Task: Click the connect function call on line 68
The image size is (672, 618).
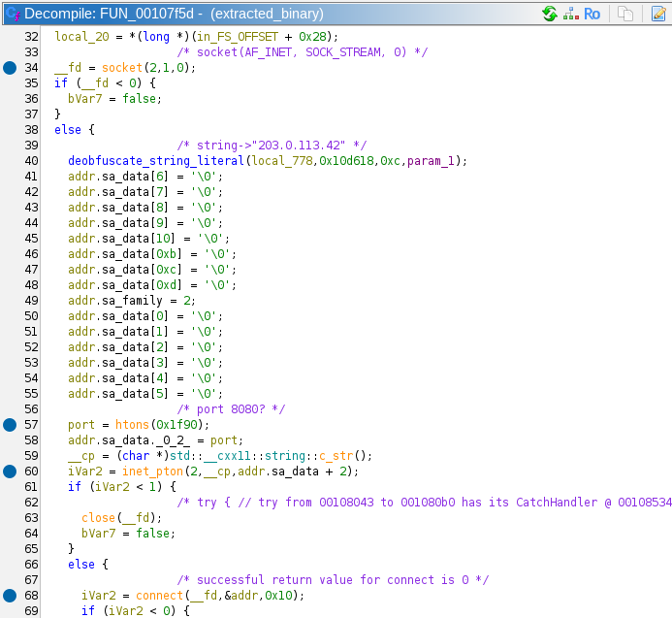Action: tap(159, 596)
